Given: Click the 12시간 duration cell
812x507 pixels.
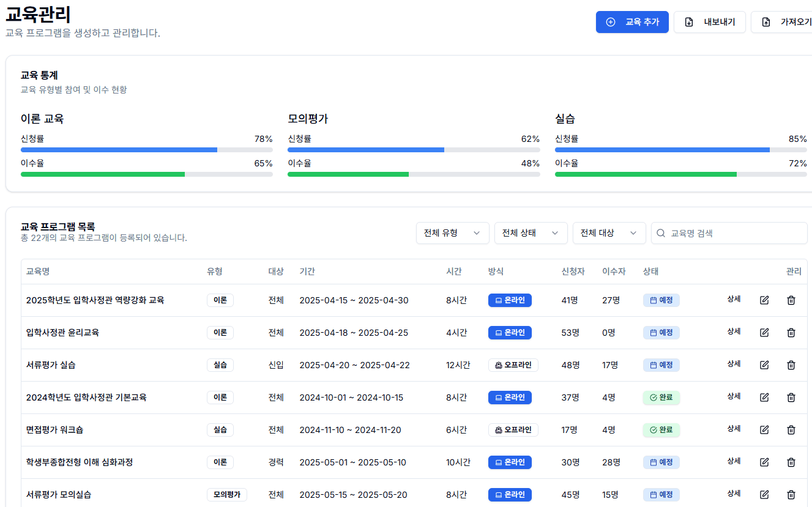Looking at the screenshot, I should click(458, 365).
